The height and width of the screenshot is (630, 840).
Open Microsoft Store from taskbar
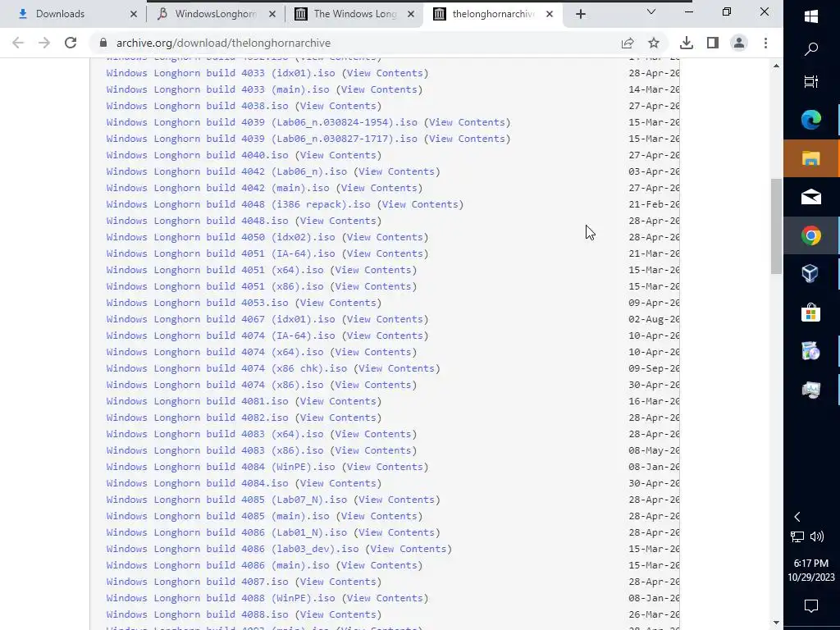[811, 313]
